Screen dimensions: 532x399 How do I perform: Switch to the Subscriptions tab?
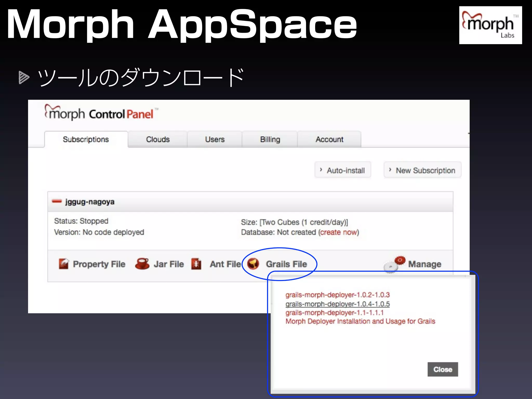86,139
